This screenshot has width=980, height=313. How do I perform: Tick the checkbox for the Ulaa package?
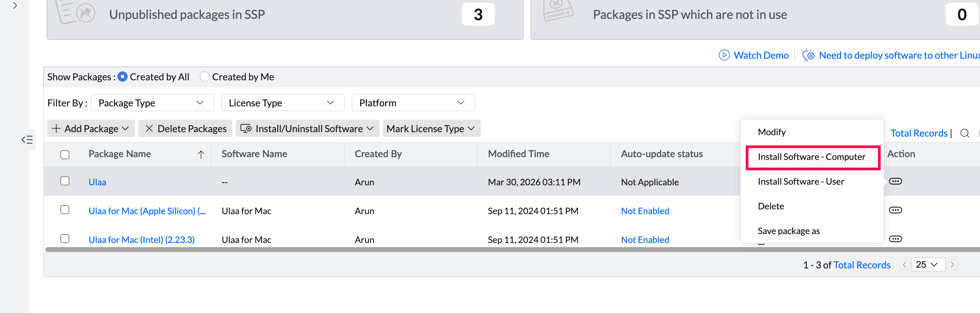(65, 181)
